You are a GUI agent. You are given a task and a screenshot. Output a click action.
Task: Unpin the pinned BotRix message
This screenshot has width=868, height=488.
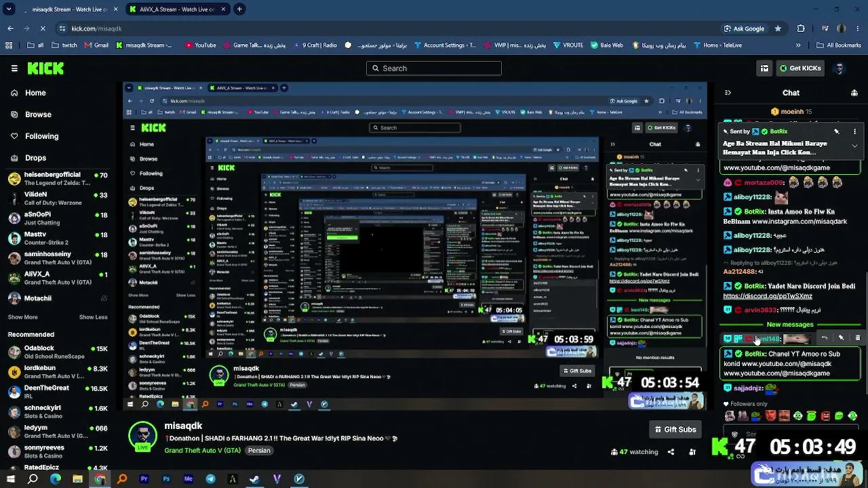pyautogui.click(x=837, y=131)
